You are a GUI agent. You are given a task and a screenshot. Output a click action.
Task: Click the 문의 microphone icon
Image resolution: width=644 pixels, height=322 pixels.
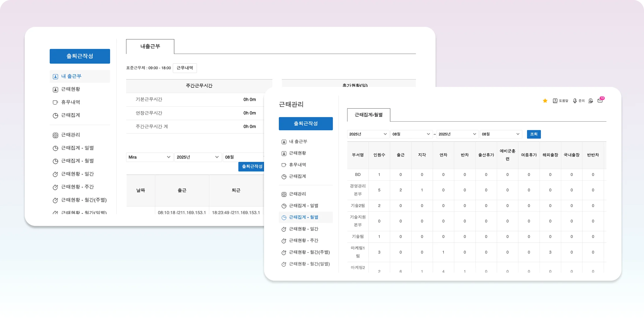click(x=575, y=101)
